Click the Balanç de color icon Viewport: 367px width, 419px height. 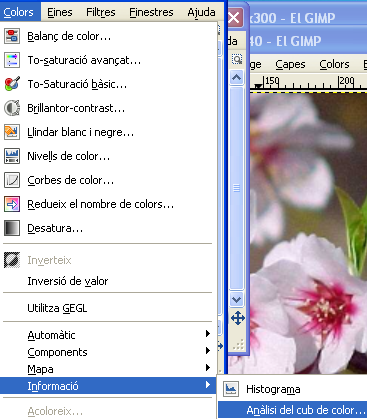(12, 36)
